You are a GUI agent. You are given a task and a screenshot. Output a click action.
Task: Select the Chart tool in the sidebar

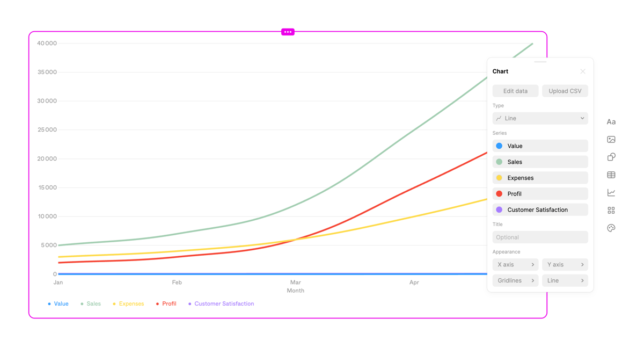click(611, 192)
